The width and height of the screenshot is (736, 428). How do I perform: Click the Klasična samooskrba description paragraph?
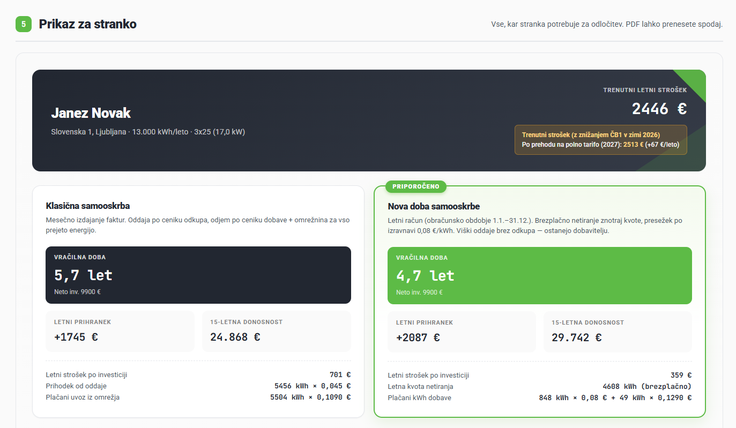tap(198, 225)
